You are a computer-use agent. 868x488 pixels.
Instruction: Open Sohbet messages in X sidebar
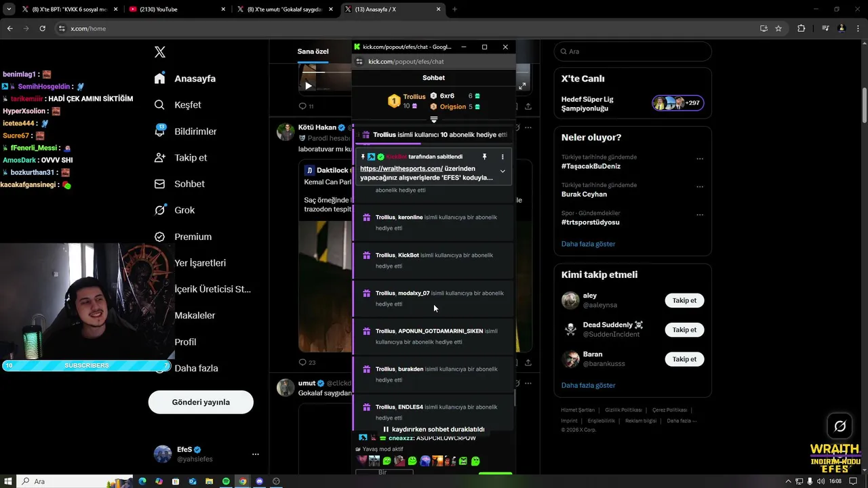pos(179,184)
